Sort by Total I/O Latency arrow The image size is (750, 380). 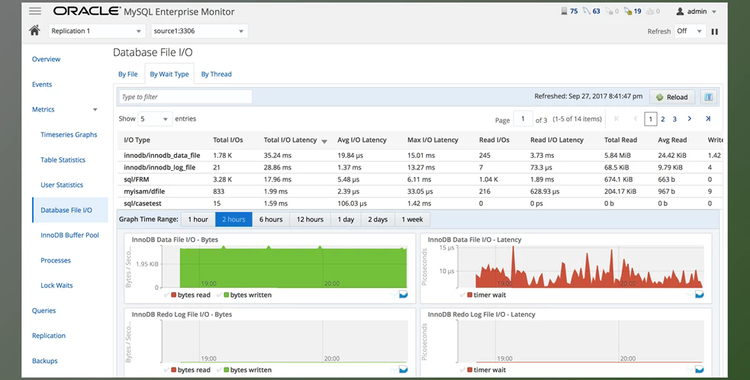324,141
